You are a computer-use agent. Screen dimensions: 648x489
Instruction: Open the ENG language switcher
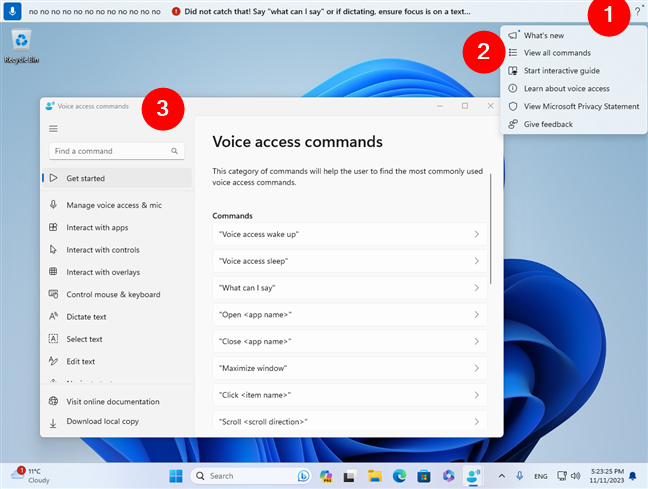[541, 476]
